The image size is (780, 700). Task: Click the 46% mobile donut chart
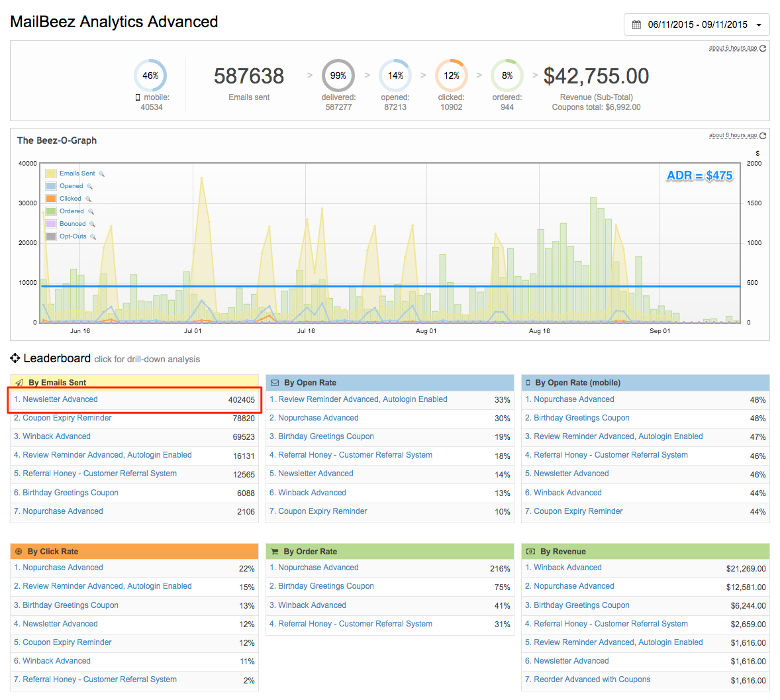(150, 75)
